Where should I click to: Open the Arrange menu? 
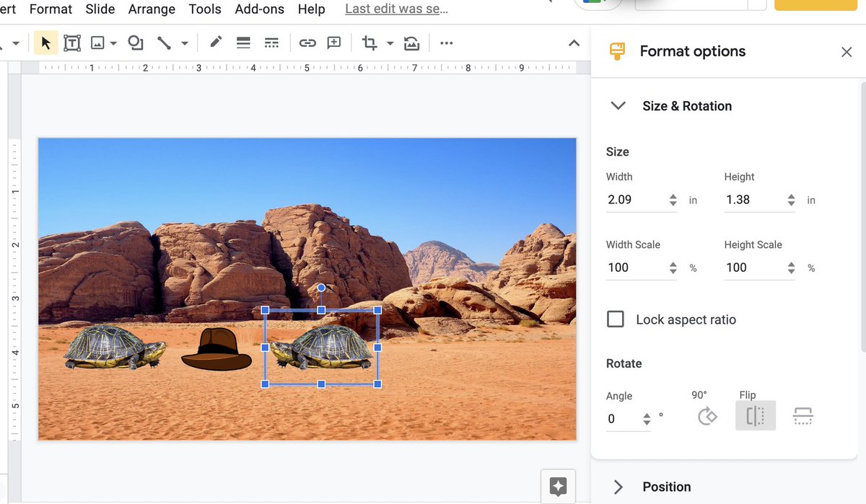(152, 9)
